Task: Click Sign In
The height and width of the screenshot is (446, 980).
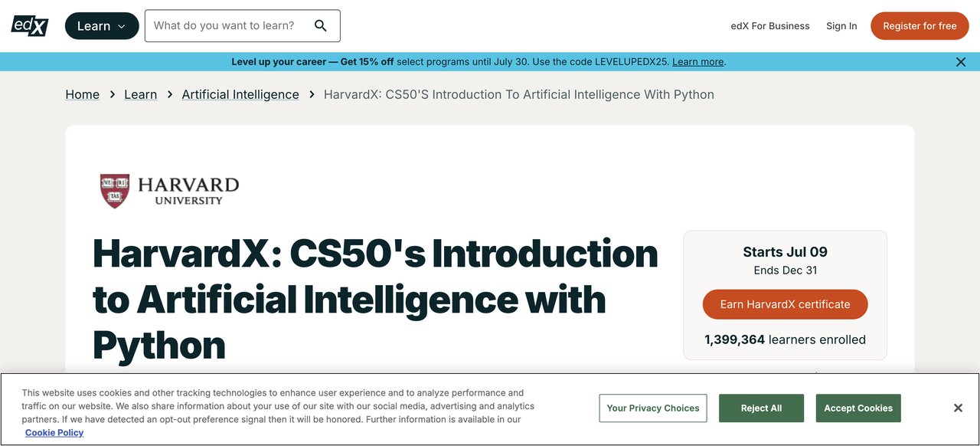Action: point(841,26)
